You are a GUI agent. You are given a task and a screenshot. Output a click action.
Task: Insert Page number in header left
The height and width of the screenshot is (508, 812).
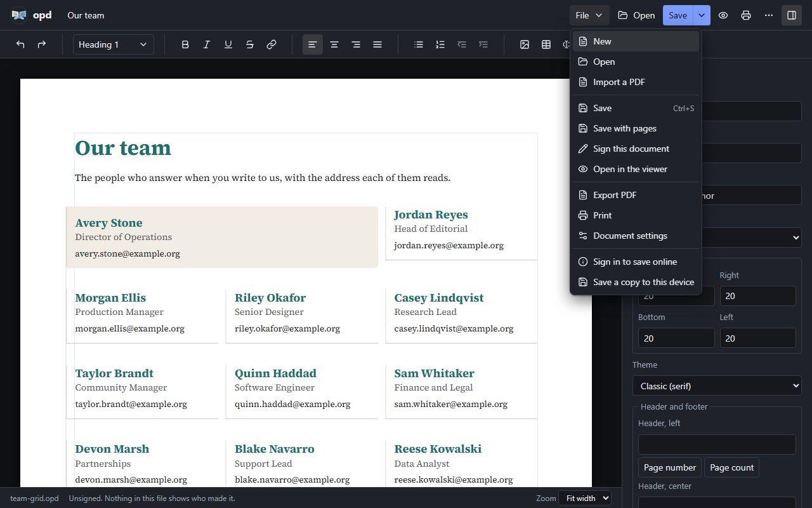pyautogui.click(x=670, y=467)
